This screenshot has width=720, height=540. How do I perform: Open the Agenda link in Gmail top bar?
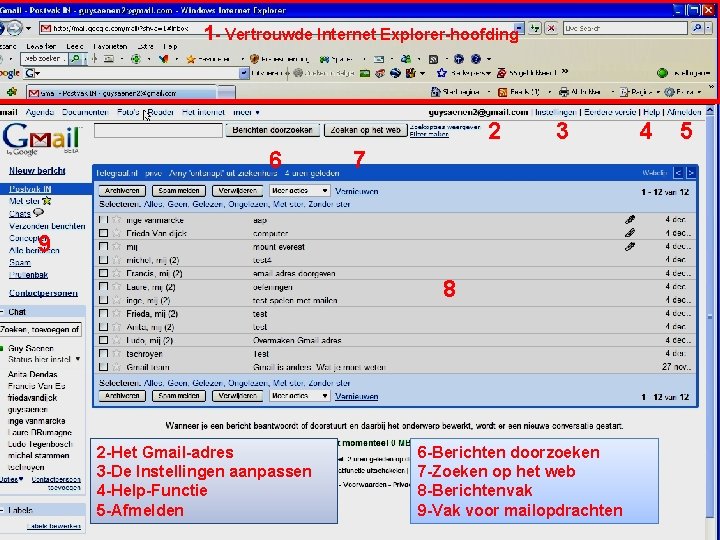[39, 112]
